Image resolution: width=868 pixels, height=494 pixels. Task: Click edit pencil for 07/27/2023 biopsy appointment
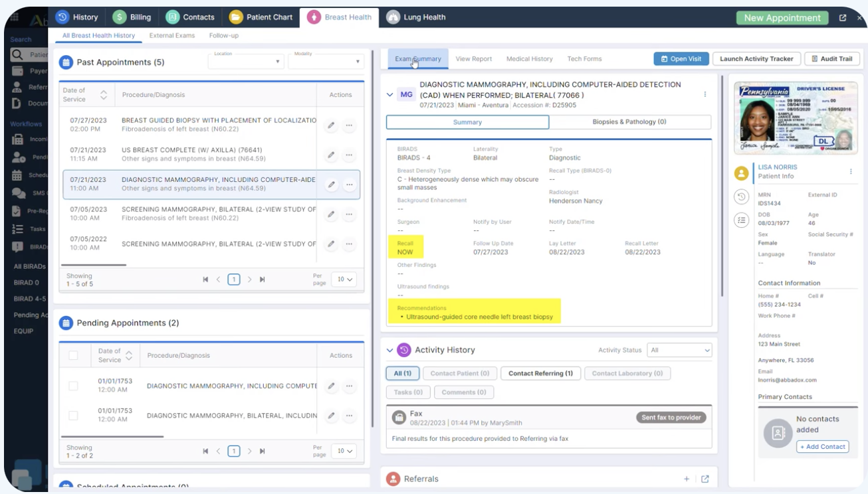click(x=331, y=125)
